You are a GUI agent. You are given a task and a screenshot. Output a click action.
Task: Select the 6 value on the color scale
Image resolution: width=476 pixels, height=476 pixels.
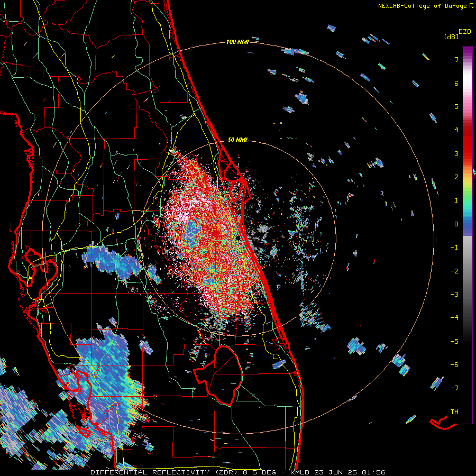pos(456,83)
